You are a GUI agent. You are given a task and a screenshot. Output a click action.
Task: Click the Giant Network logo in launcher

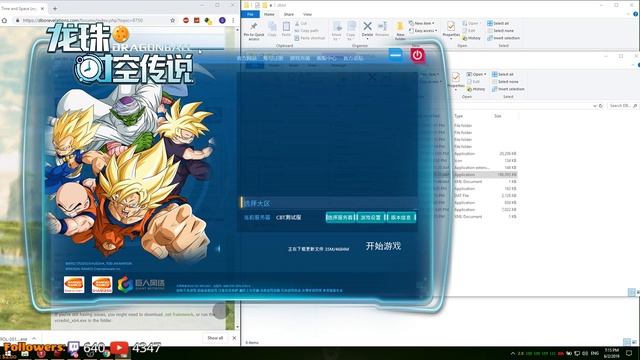(x=141, y=284)
